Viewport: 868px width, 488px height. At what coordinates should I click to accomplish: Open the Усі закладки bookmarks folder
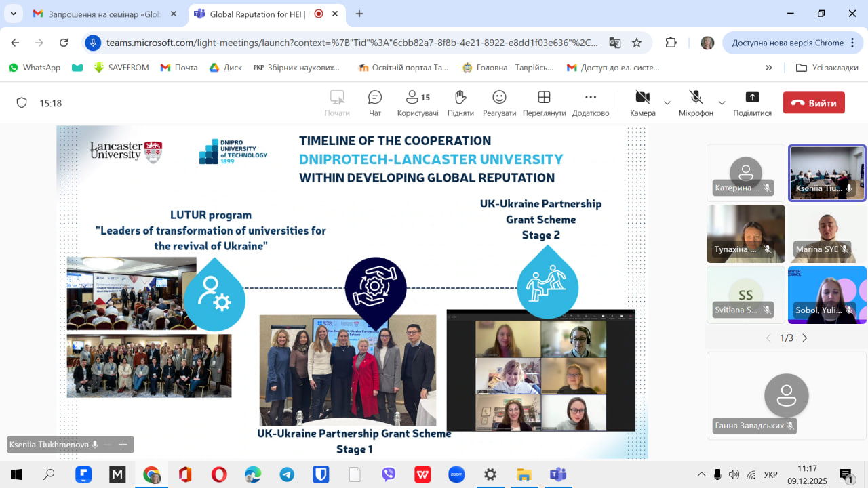(x=827, y=68)
